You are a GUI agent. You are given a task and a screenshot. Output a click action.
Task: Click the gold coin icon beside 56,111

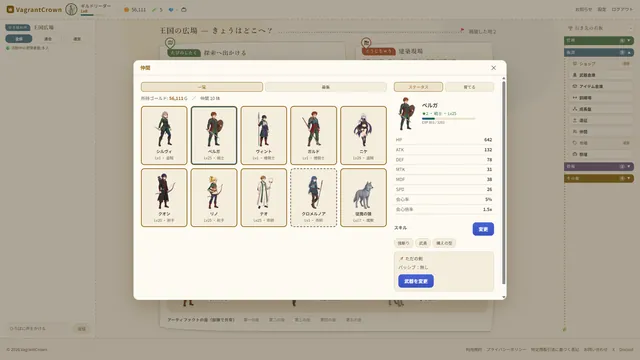click(x=127, y=9)
